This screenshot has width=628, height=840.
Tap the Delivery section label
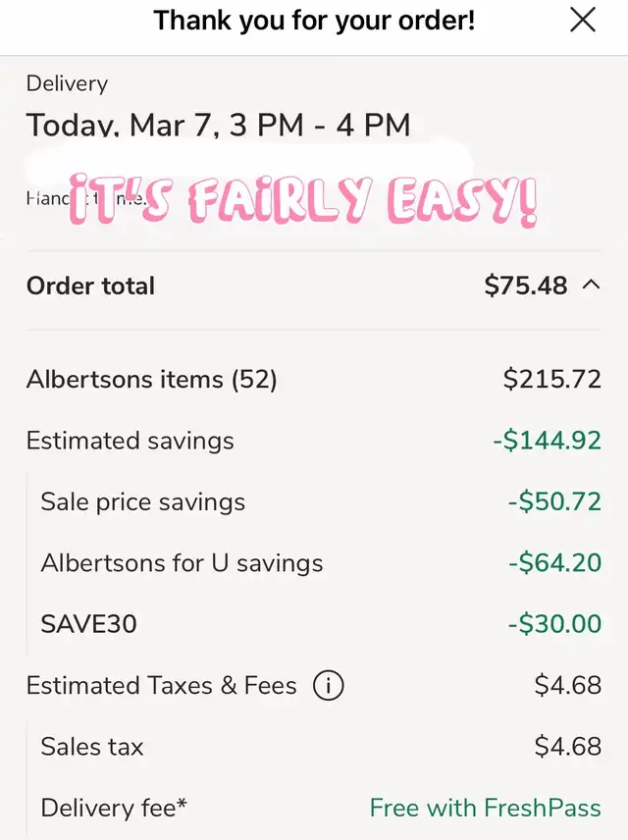click(x=67, y=84)
